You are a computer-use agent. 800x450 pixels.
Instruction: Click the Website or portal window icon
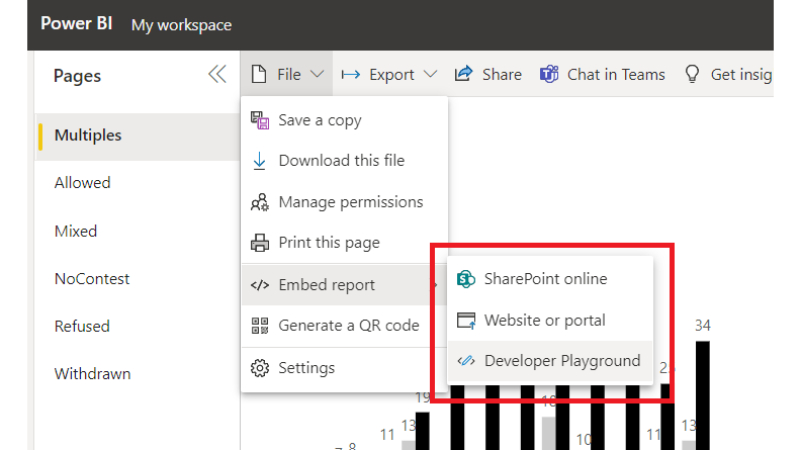466,320
